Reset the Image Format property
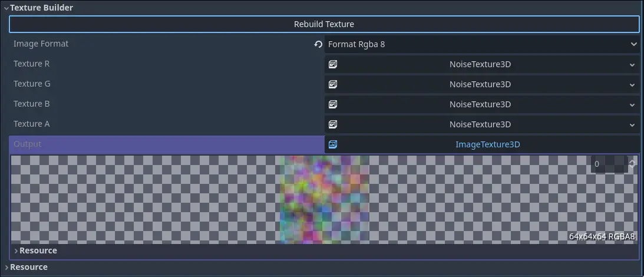Viewport: 644px width, 277px height. (318, 44)
